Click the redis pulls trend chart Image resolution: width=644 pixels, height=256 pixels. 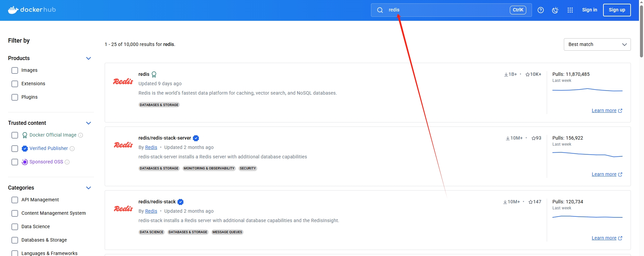(587, 90)
